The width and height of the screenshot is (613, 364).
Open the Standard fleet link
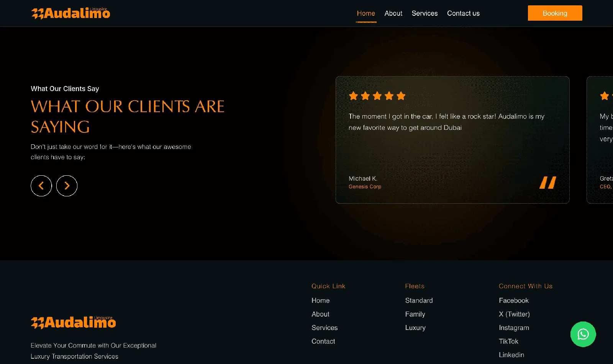pos(419,300)
